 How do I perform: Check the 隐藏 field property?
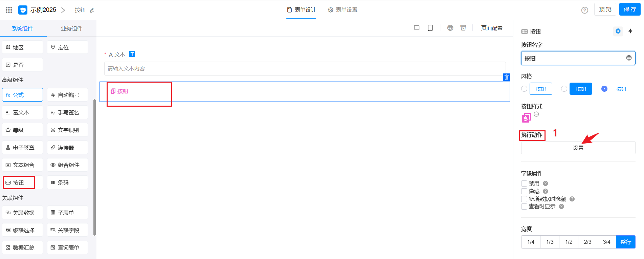pyautogui.click(x=524, y=191)
